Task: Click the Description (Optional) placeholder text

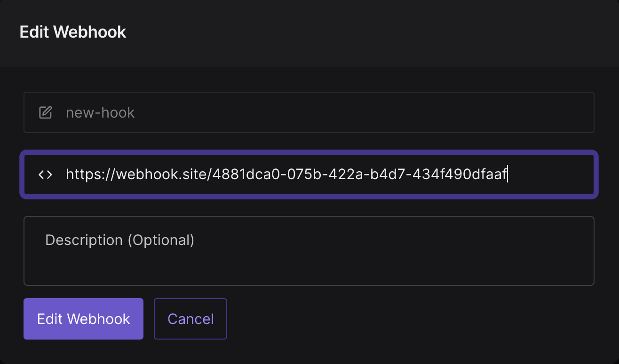Action: [x=119, y=240]
